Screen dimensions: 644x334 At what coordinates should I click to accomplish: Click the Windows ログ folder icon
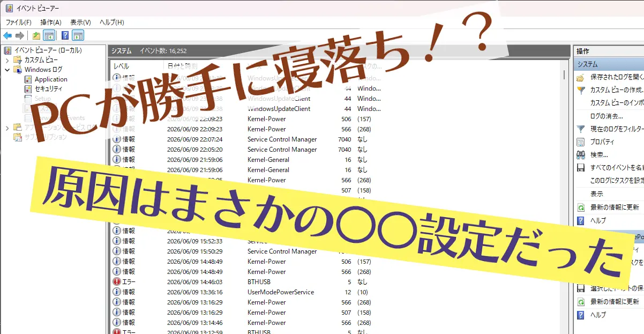pos(18,70)
